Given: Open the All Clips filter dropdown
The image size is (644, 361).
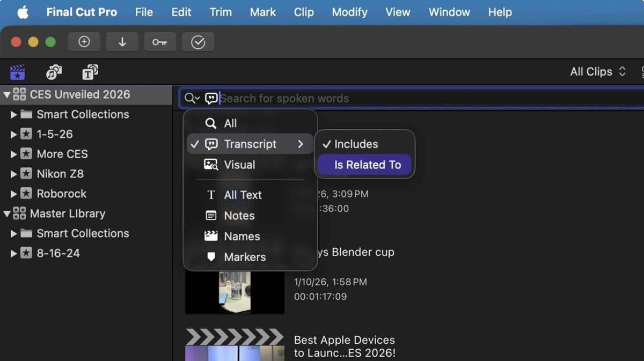Looking at the screenshot, I should pos(598,72).
